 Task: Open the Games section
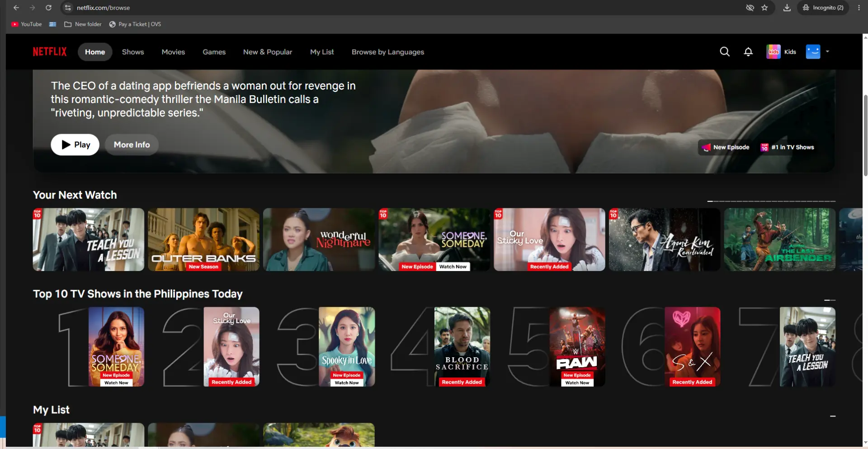214,52
